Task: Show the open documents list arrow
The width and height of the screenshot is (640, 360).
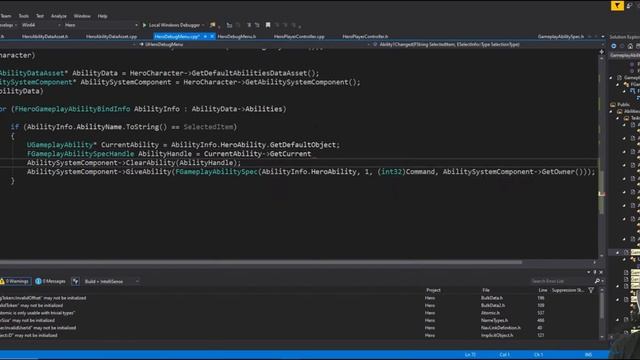Action: pyautogui.click(x=603, y=37)
